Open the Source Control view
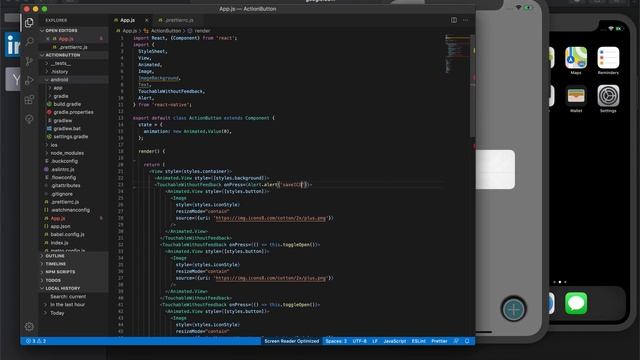 point(29,61)
